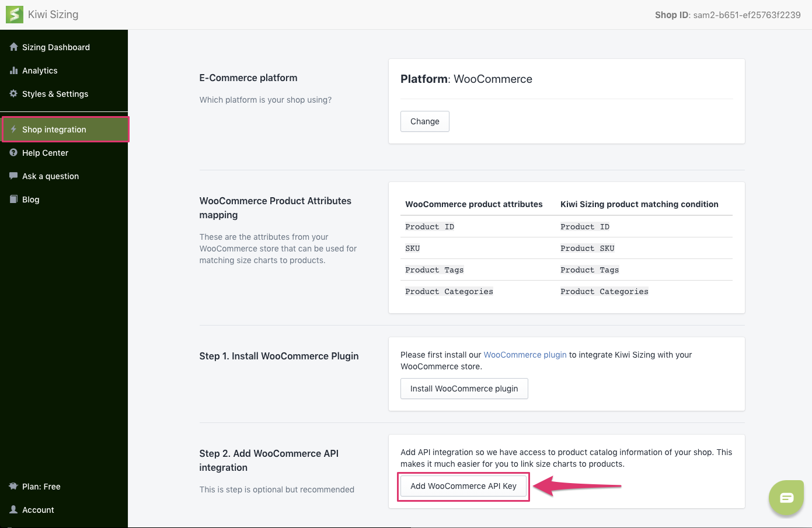812x528 pixels.
Task: Click 'Which platform is your shop using?' text
Action: point(266,100)
